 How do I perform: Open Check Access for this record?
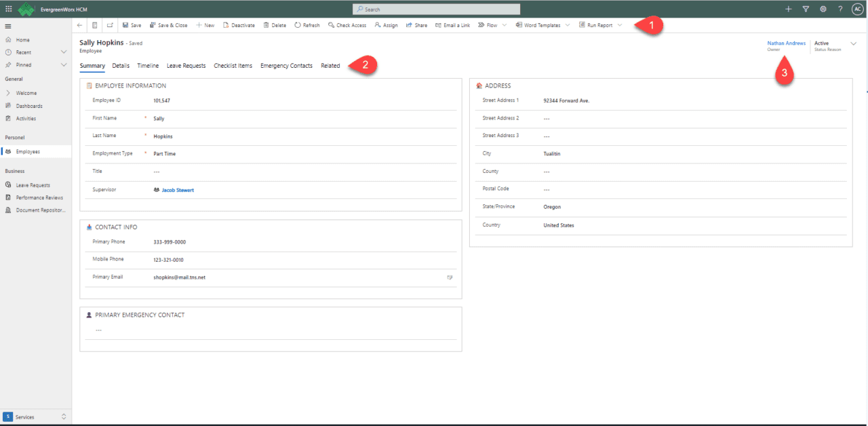[x=347, y=25]
